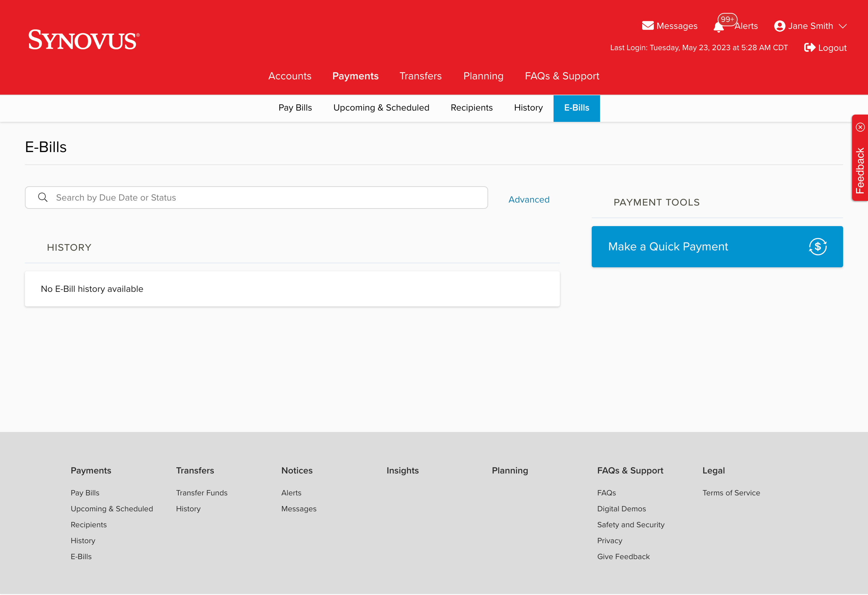Click the Logout text link
The width and height of the screenshot is (868, 595).
tap(832, 48)
